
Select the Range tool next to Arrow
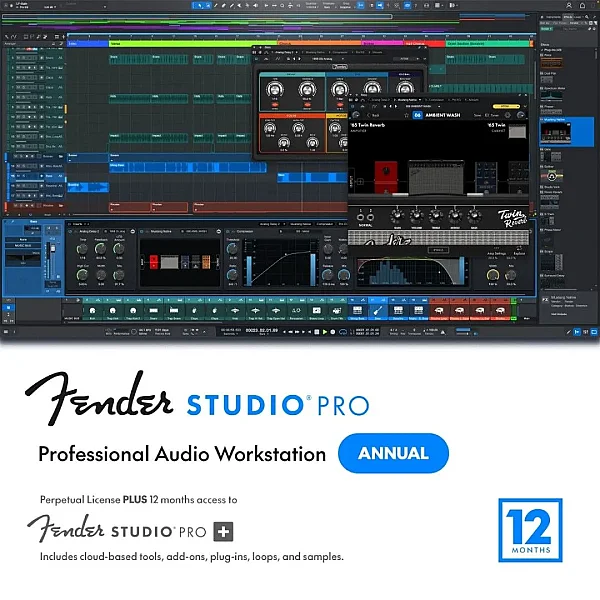coord(208,5)
